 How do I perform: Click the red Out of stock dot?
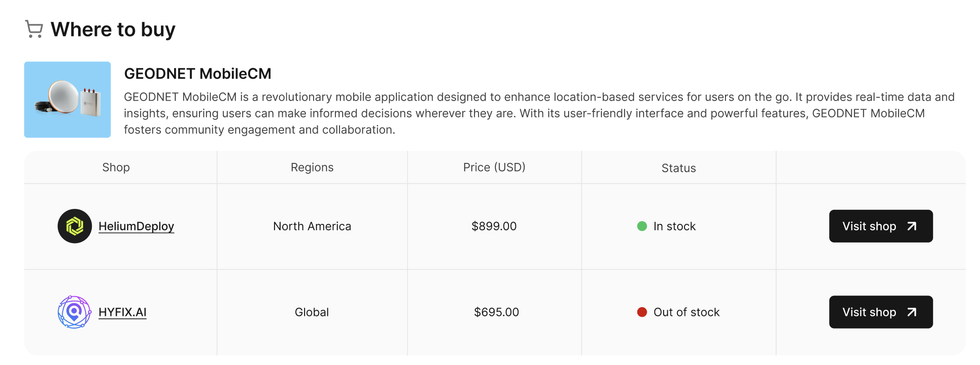click(x=642, y=312)
